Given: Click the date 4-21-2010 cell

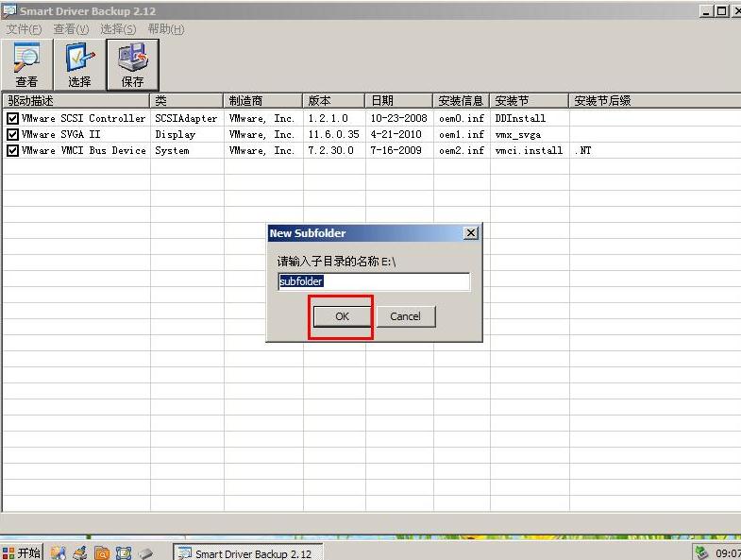Looking at the screenshot, I should pos(396,134).
